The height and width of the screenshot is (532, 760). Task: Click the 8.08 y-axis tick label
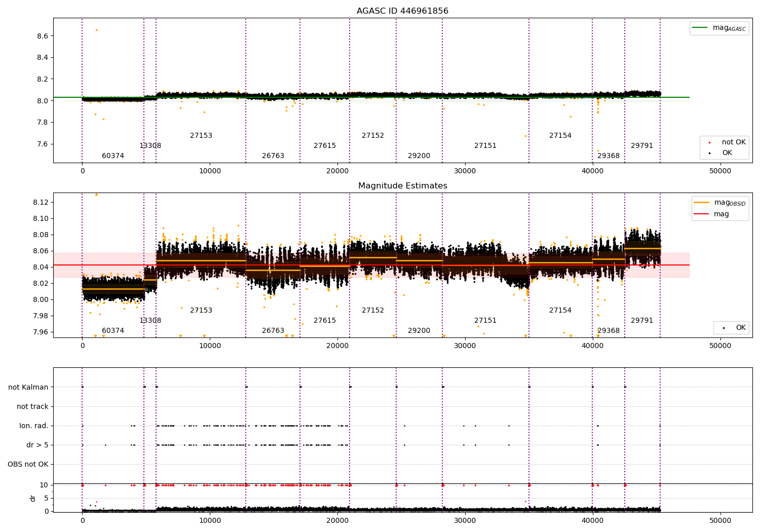[x=41, y=235]
